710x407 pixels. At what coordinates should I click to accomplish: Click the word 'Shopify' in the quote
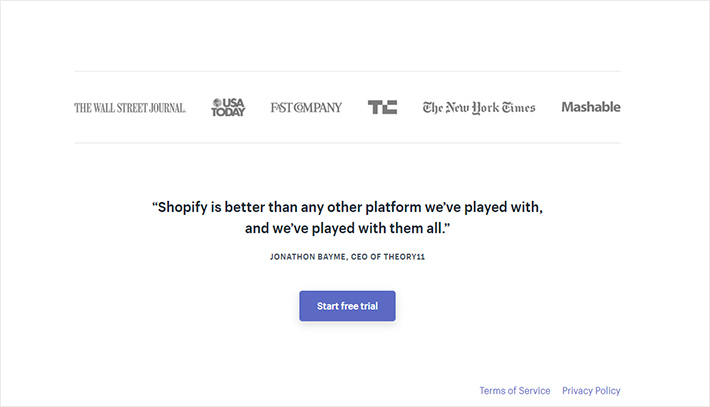coord(182,207)
